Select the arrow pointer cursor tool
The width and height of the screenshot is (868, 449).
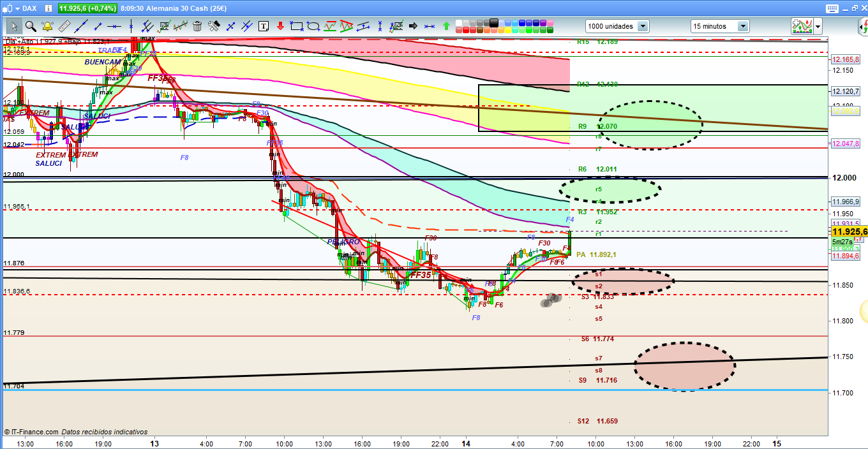tap(14, 26)
